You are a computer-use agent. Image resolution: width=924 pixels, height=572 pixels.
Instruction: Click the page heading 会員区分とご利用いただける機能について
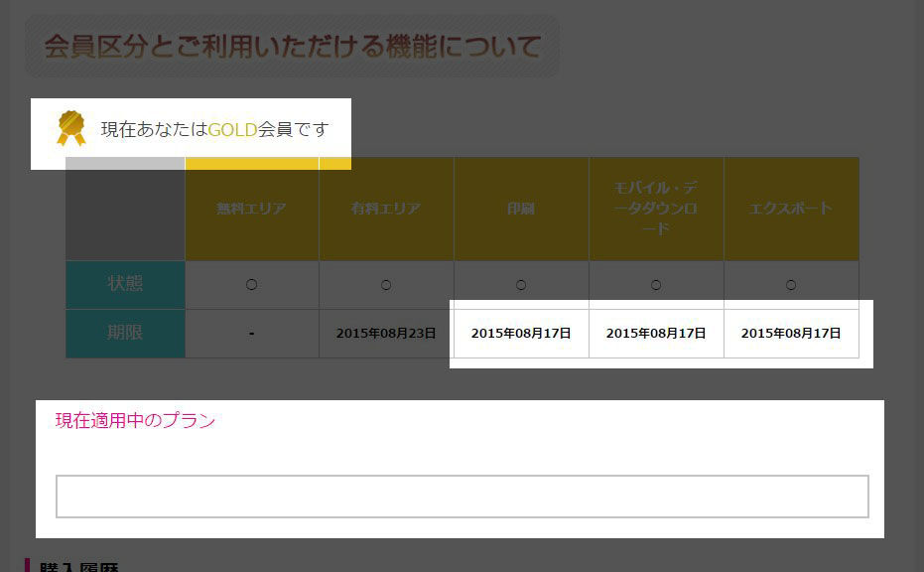pyautogui.click(x=292, y=47)
